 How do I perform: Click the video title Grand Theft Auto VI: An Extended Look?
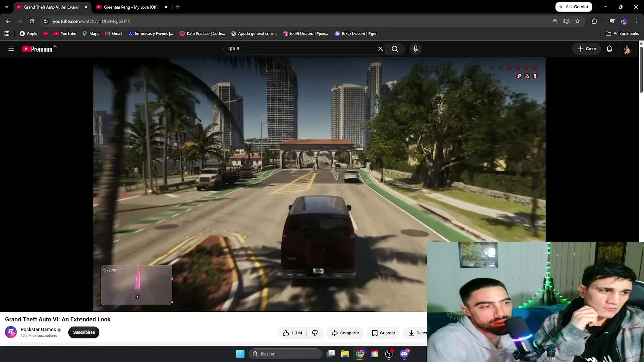(57, 319)
